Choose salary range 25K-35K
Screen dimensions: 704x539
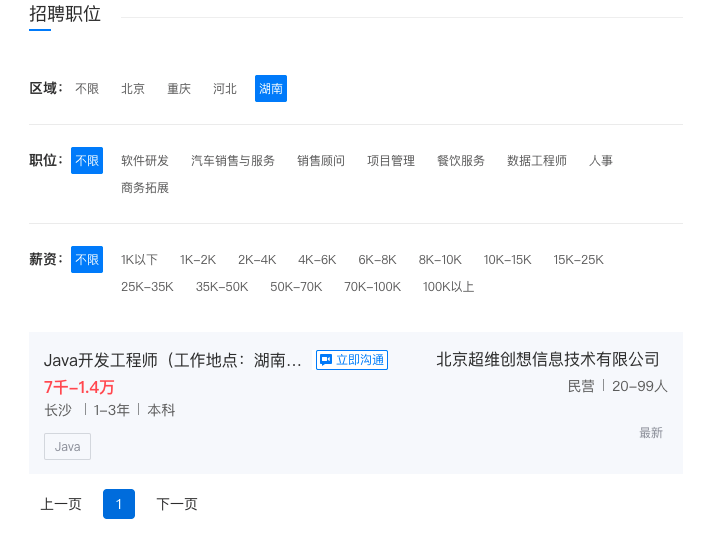tap(147, 286)
